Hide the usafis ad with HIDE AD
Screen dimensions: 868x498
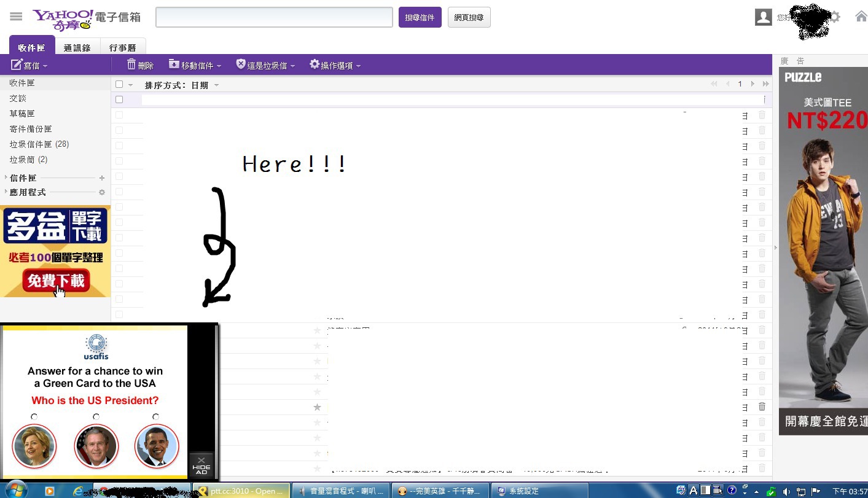pos(201,465)
